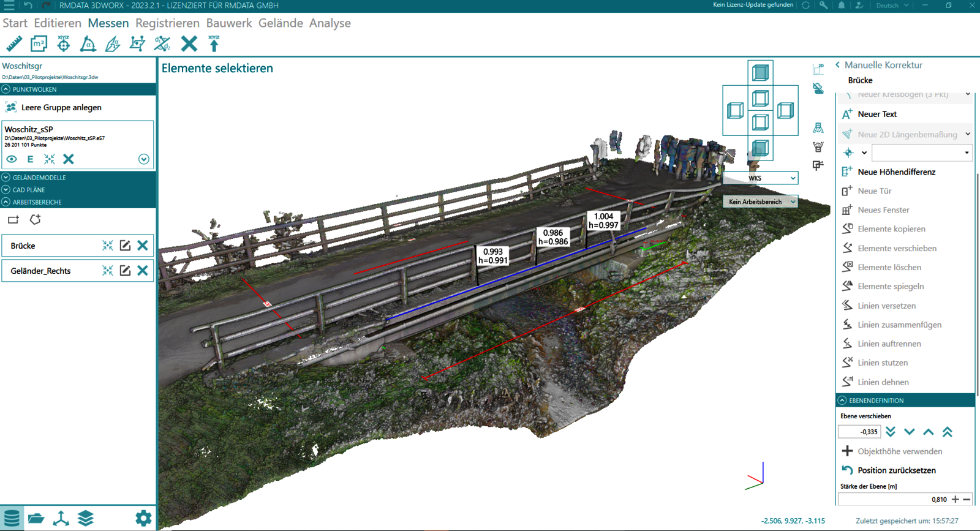
Task: Open the Neue 2D Längenbemaßung options arrow
Action: [968, 134]
